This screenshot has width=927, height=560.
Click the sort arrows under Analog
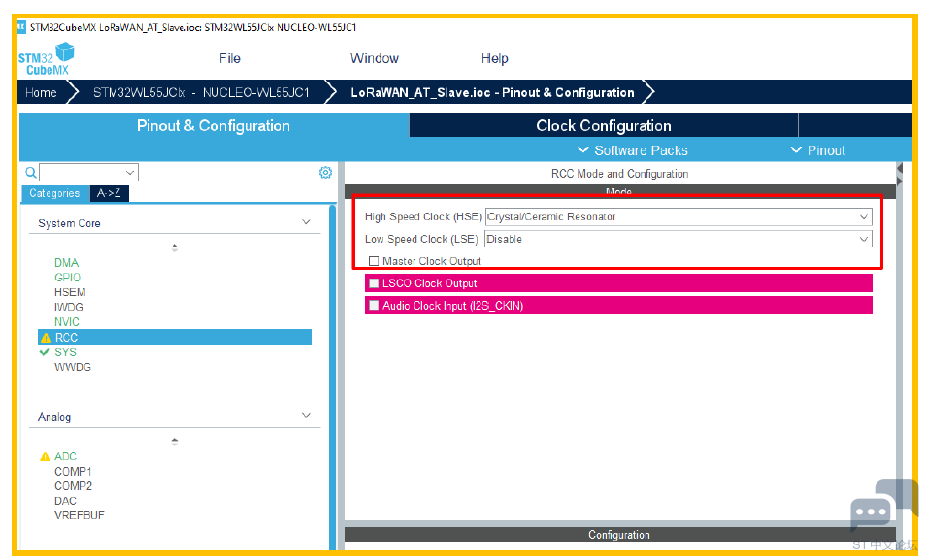(x=175, y=442)
